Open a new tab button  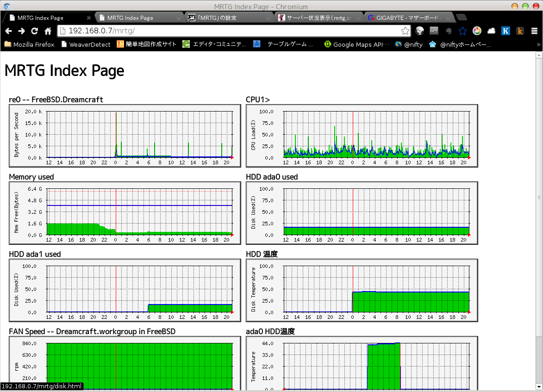pyautogui.click(x=461, y=17)
